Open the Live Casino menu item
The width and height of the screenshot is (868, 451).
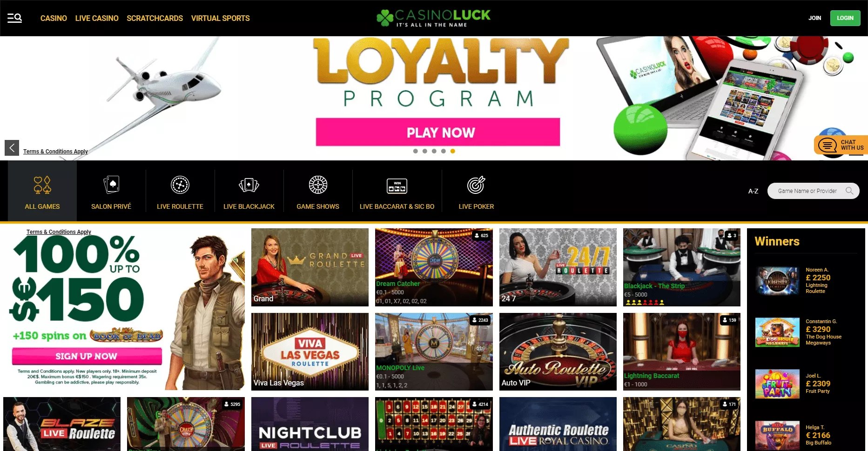click(97, 18)
